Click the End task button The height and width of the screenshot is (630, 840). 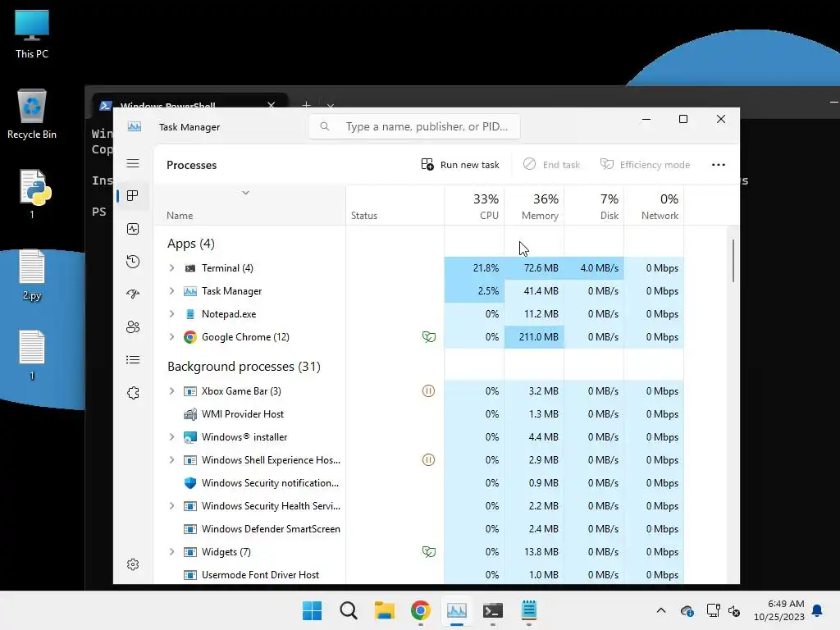point(551,164)
